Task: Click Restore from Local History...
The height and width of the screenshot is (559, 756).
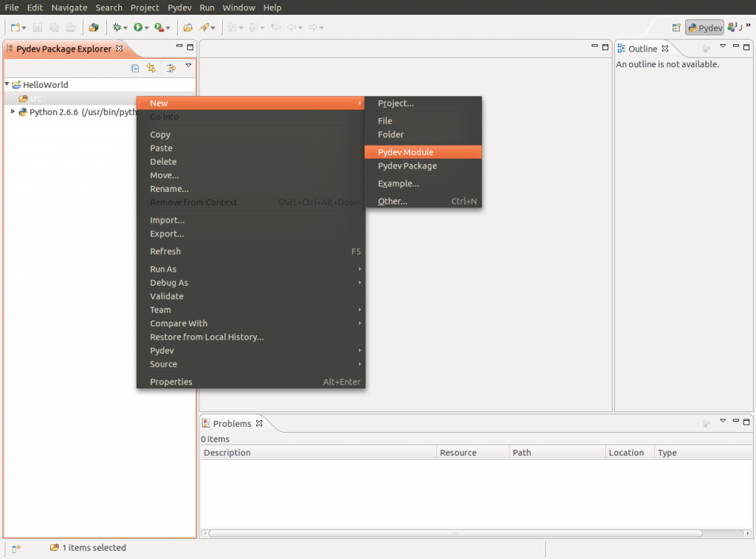Action: [x=251, y=337]
